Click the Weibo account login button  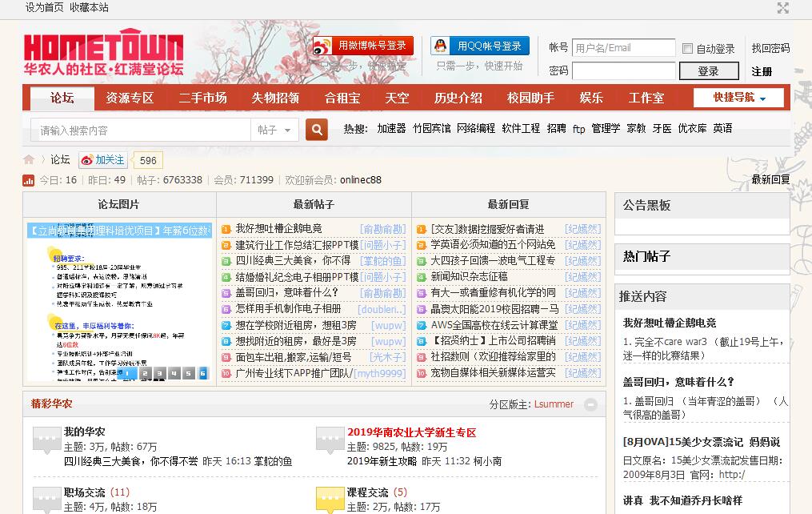click(362, 46)
